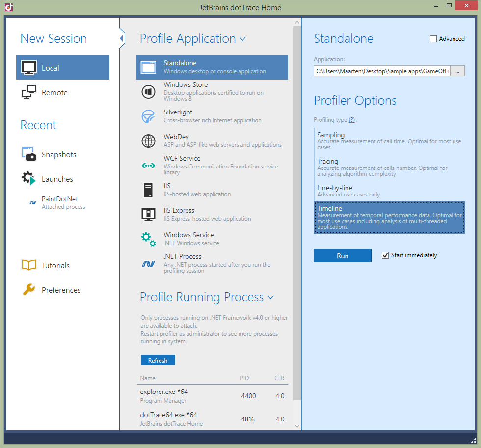Choose Sampling profiling type

tap(389, 141)
